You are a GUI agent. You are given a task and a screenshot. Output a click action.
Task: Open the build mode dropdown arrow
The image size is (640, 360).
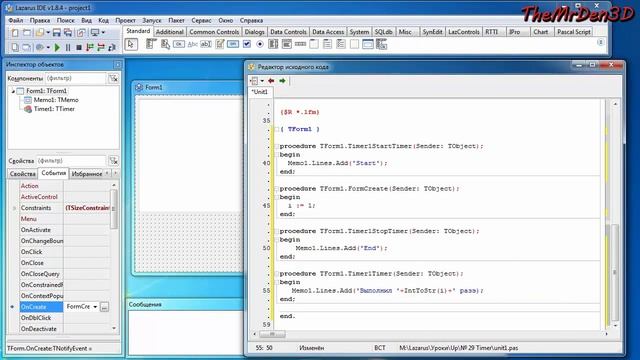tap(48, 47)
